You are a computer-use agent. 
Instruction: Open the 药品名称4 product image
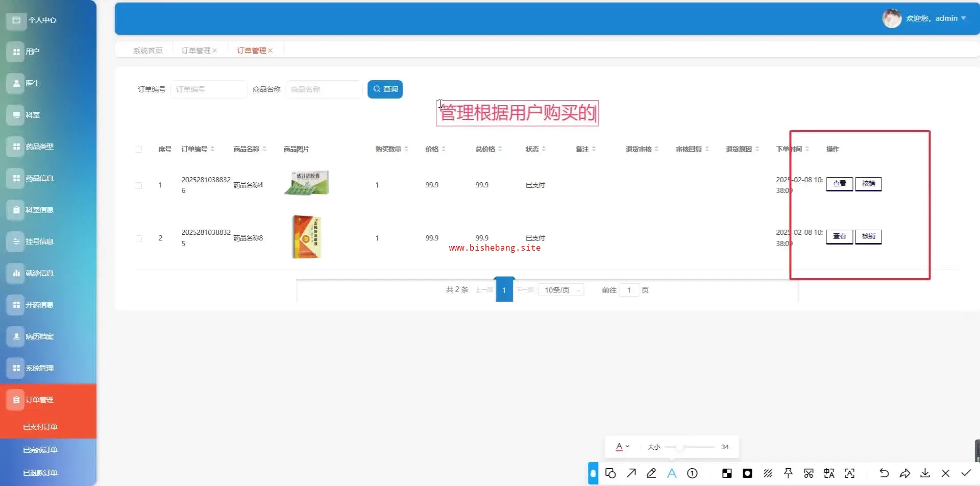click(x=306, y=183)
